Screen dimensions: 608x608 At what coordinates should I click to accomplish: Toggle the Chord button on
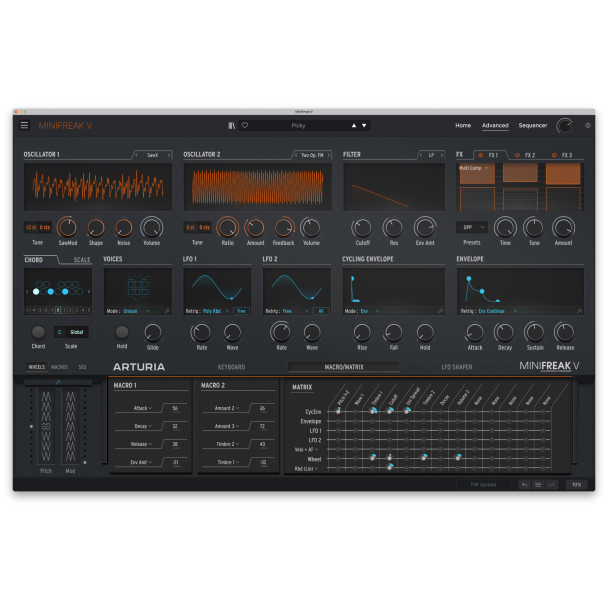(x=38, y=332)
